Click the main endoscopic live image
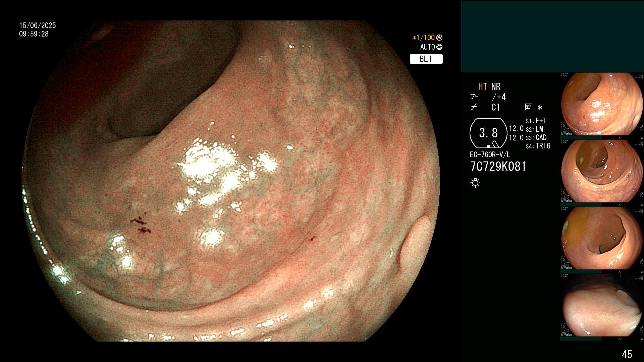This screenshot has width=644, height=362. (231, 181)
